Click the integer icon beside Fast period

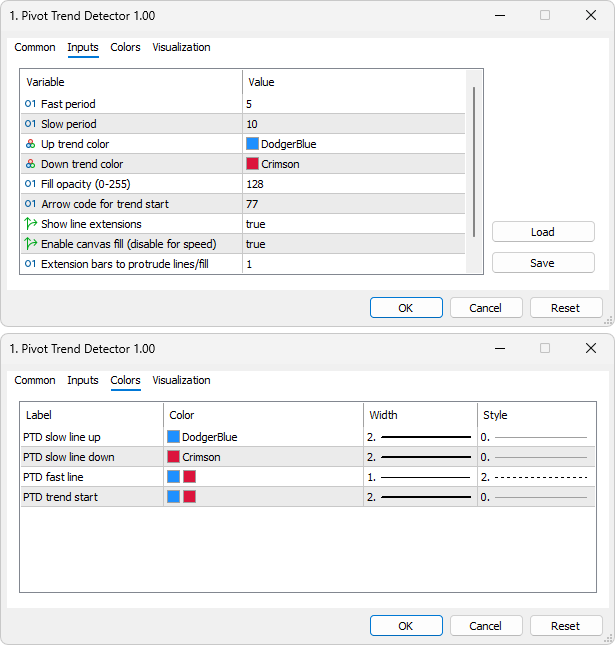(30, 104)
